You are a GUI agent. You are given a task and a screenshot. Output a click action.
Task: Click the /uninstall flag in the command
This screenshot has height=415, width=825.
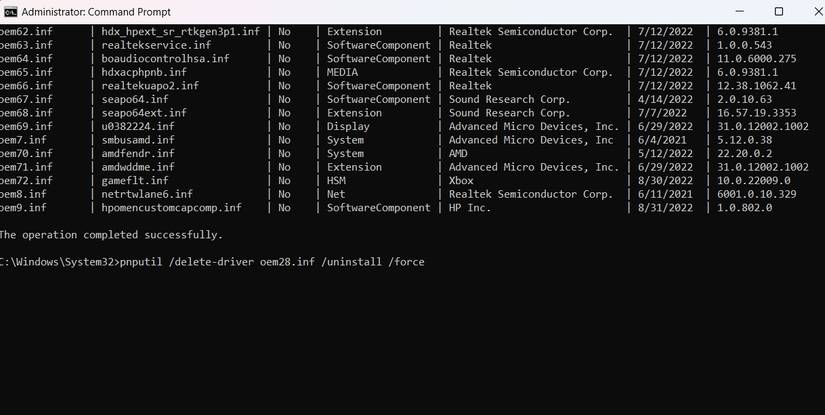347,262
